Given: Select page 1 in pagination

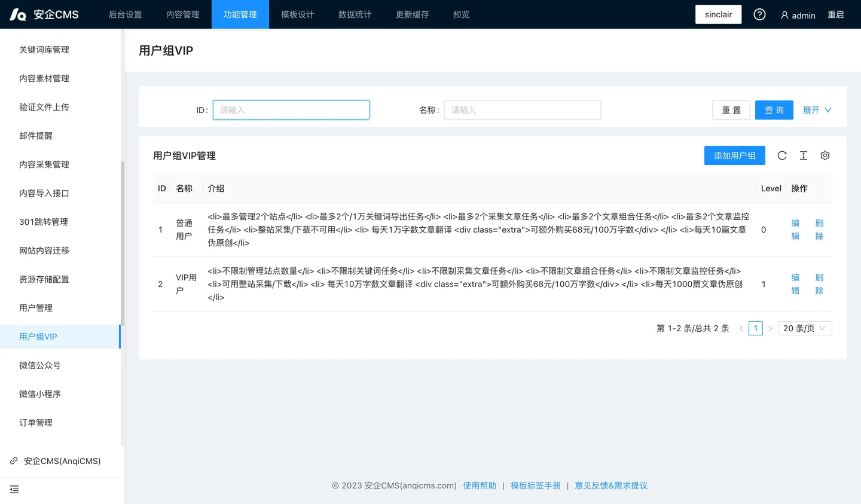Looking at the screenshot, I should 756,328.
